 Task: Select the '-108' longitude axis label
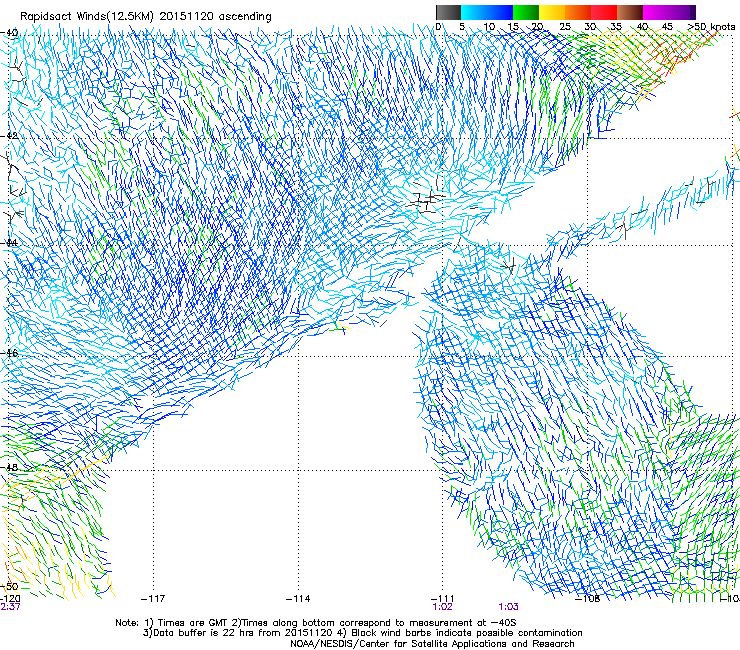click(588, 599)
